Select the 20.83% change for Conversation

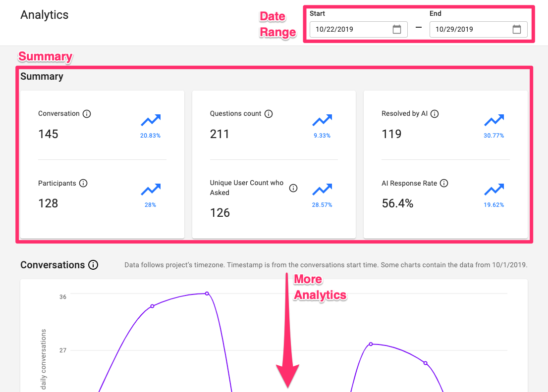click(150, 136)
